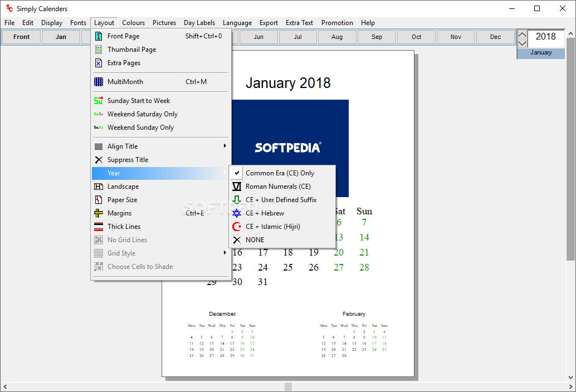
Task: Select Roman Numerals (CE) year option
Action: (x=282, y=187)
